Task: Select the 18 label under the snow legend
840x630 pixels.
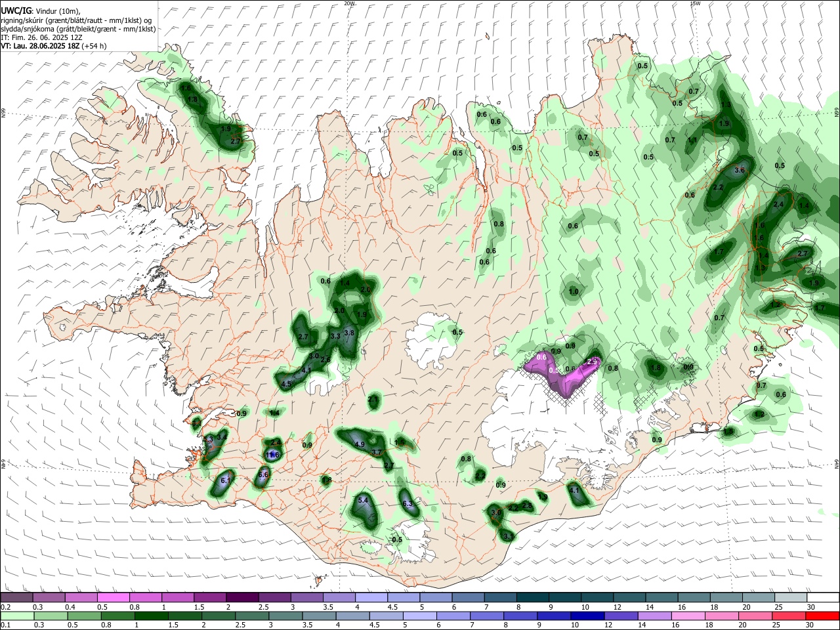Action: click(714, 607)
